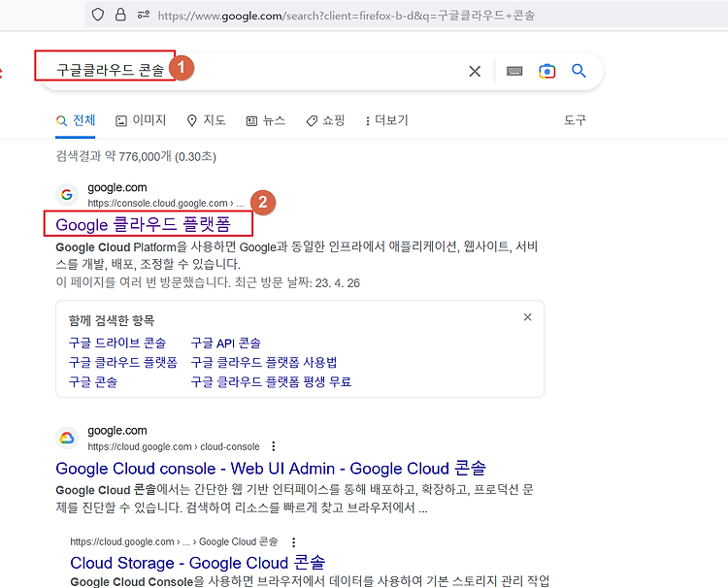Switch to the 이미지 tab

141,120
